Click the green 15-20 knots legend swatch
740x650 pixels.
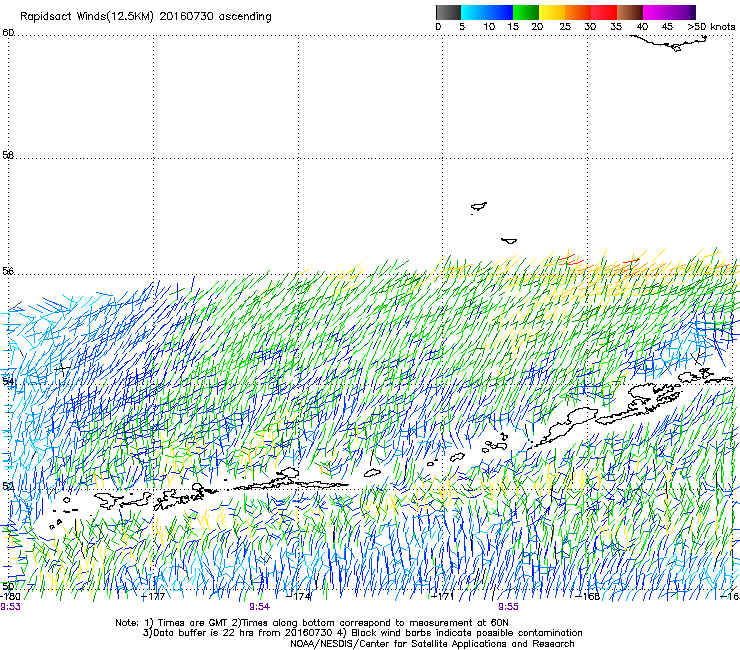526,12
